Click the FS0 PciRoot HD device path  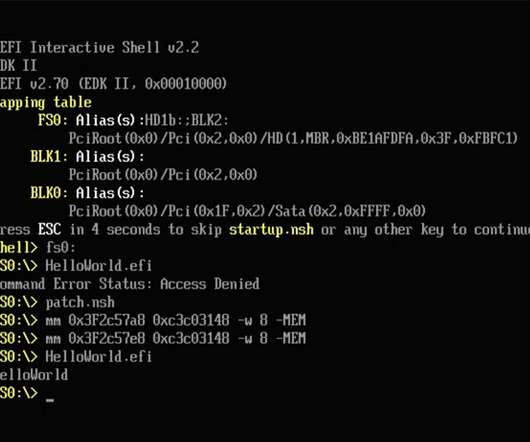tap(293, 138)
